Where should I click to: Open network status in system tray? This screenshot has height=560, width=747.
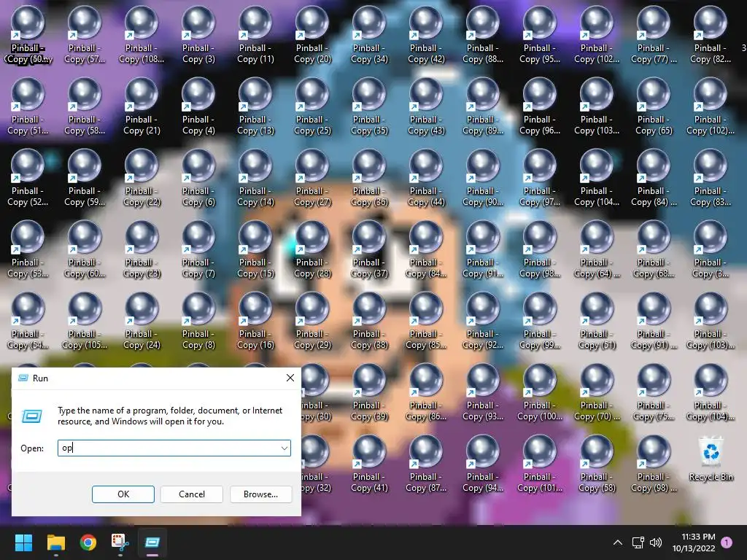[x=638, y=542]
